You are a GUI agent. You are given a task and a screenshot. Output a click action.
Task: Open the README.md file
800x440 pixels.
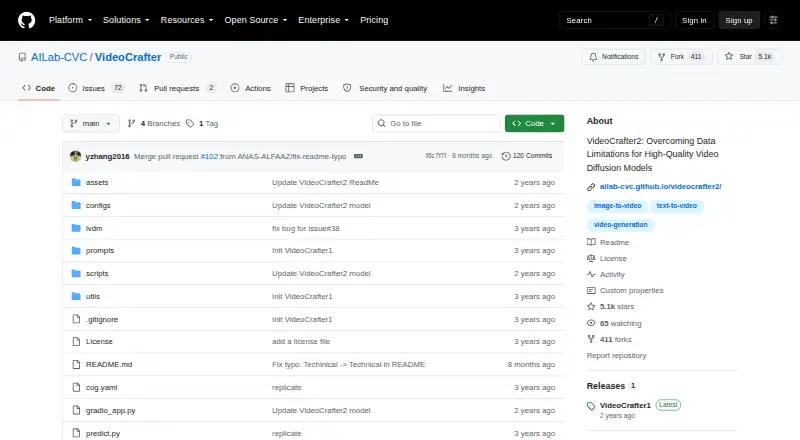[x=109, y=364]
